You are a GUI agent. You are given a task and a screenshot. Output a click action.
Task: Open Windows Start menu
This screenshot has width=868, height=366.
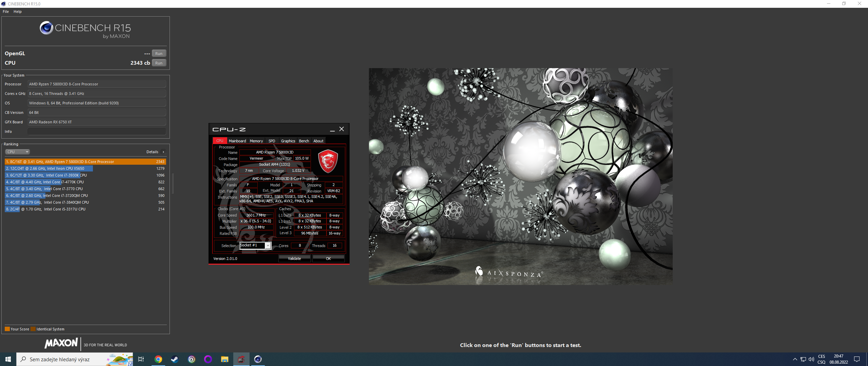8,359
